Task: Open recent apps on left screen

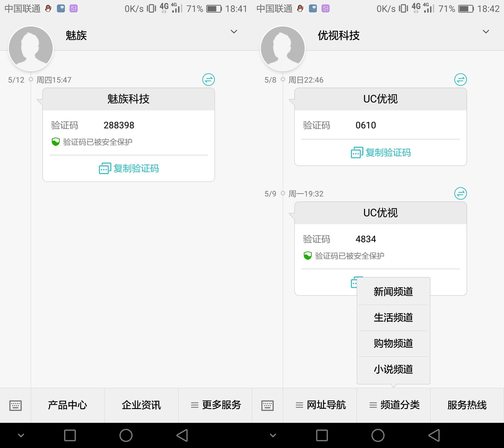Action: (70, 435)
